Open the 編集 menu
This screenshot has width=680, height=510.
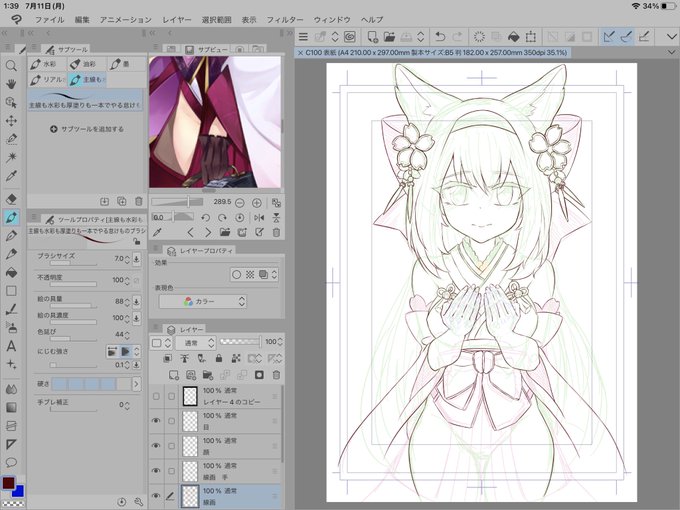pyautogui.click(x=82, y=20)
